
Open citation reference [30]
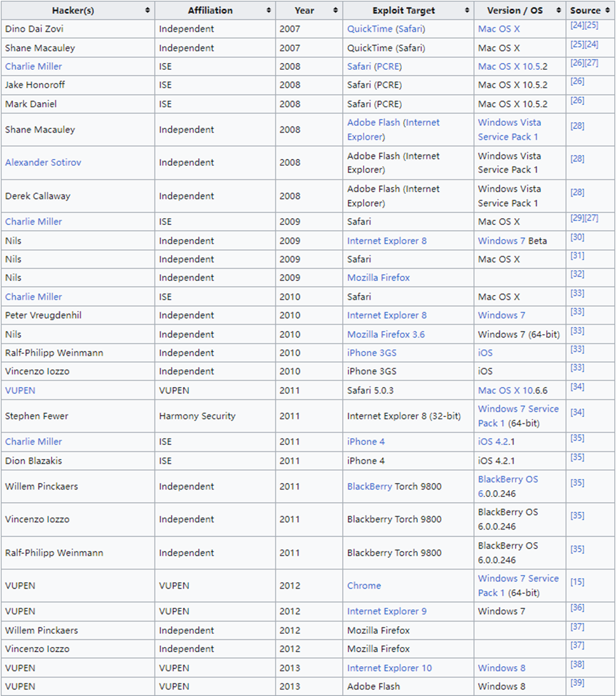point(577,238)
